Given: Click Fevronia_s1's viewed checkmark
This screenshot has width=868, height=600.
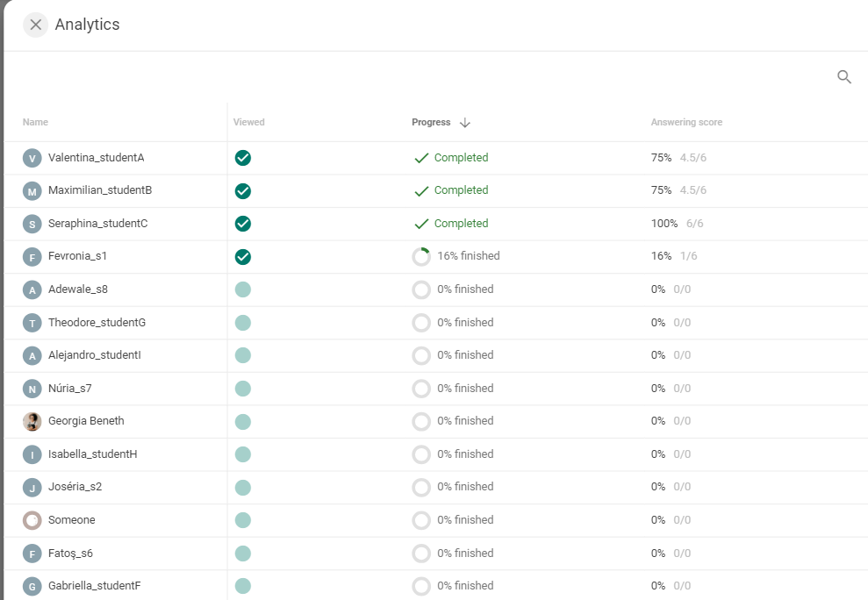Looking at the screenshot, I should click(243, 257).
